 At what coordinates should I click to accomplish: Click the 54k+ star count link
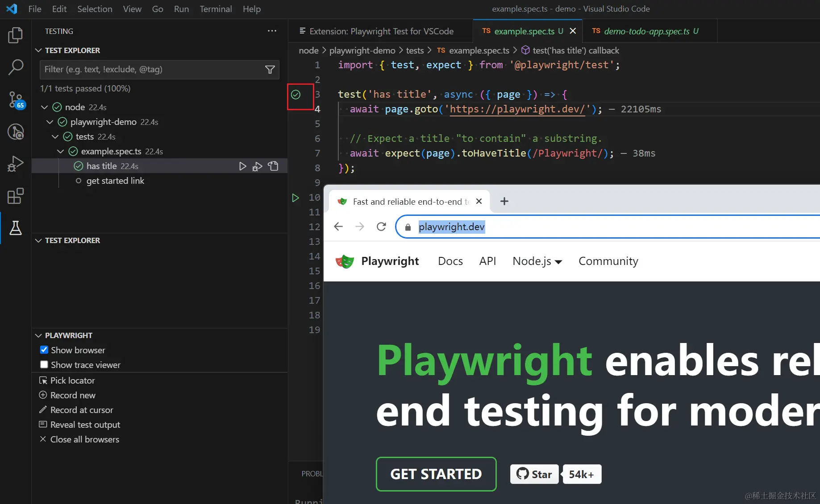[x=582, y=474]
